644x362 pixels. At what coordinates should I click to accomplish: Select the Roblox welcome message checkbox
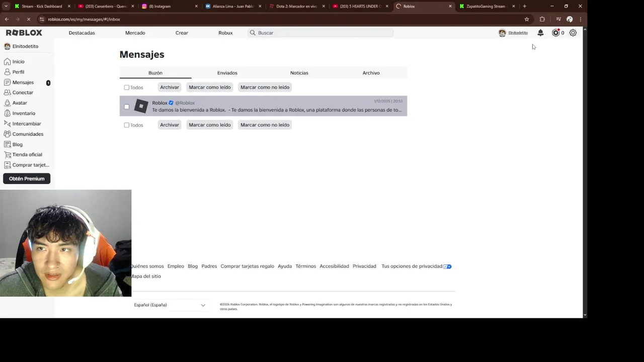click(x=126, y=107)
